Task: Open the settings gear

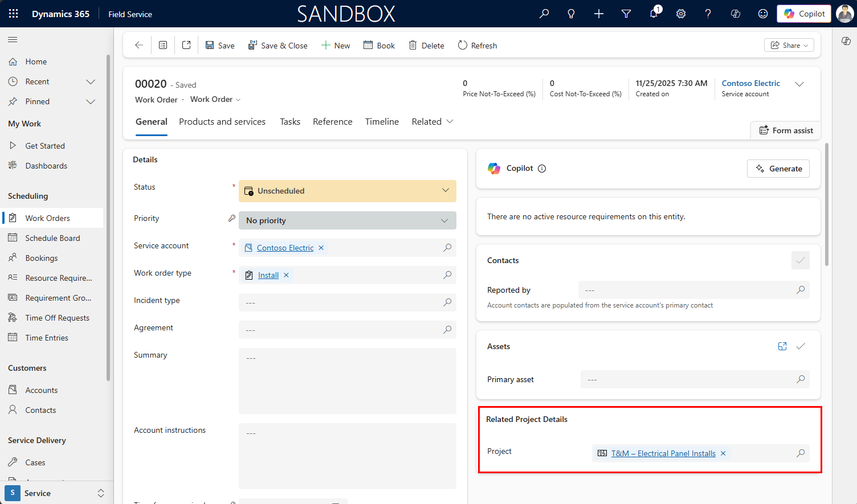Action: click(x=681, y=14)
